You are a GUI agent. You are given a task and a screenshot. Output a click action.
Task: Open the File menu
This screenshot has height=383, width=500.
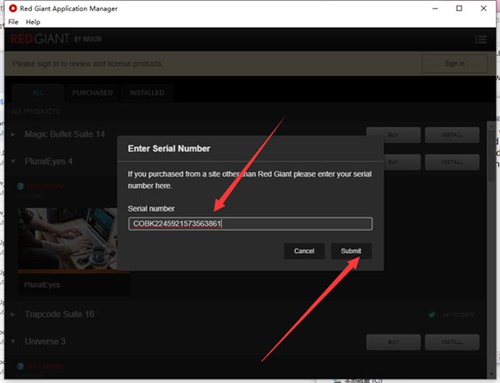pos(13,22)
